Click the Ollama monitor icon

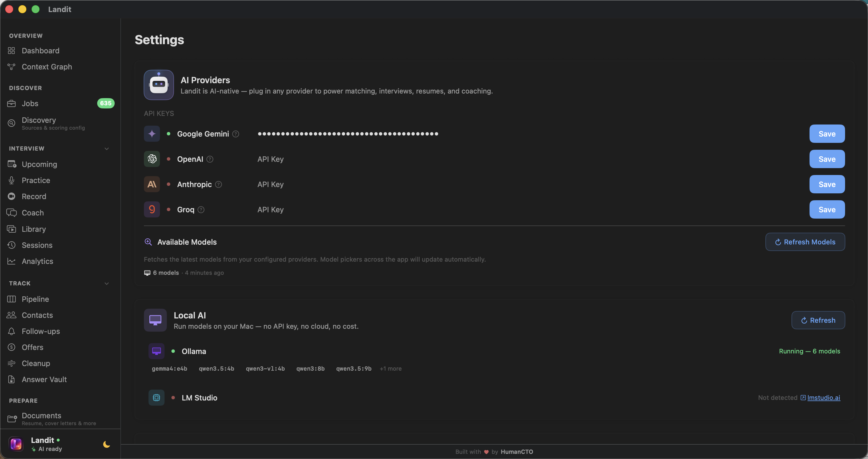coord(156,351)
